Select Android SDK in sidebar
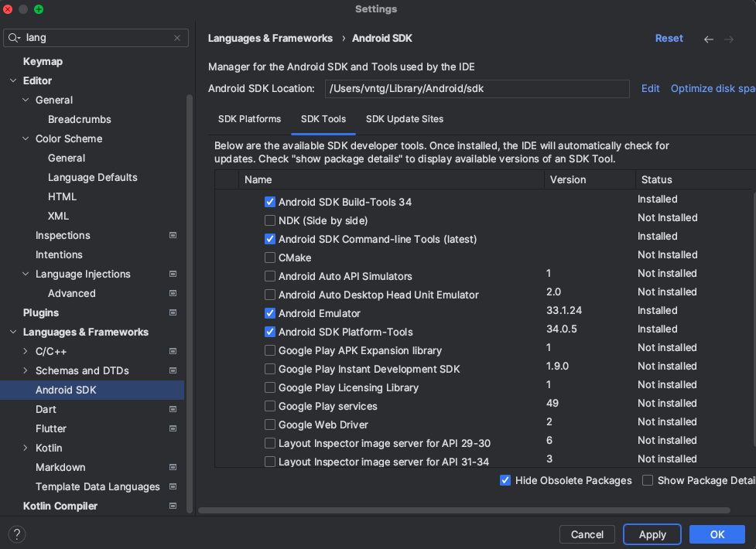756x549 pixels. 92,390
